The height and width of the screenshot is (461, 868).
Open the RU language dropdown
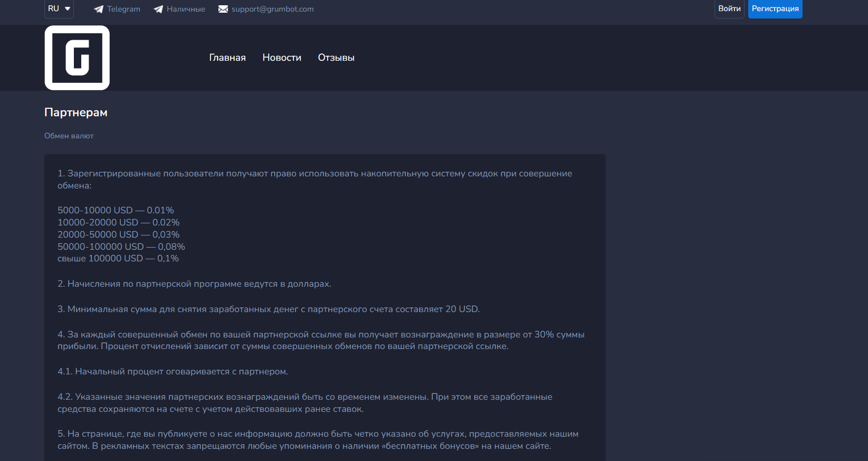click(59, 9)
